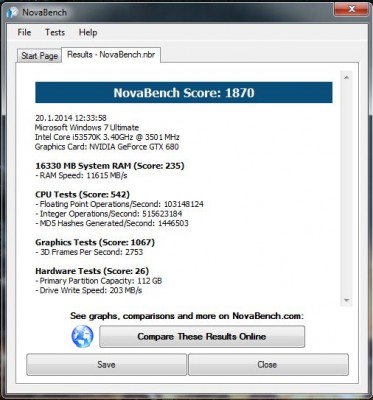Switch to the Start Page tab
Image resolution: width=373 pixels, height=400 pixels.
(x=40, y=56)
